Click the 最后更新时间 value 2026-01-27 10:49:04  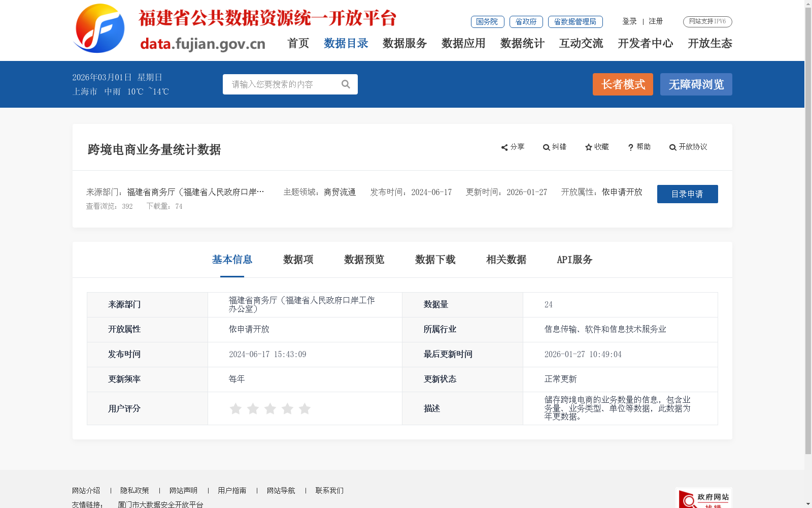(x=583, y=355)
